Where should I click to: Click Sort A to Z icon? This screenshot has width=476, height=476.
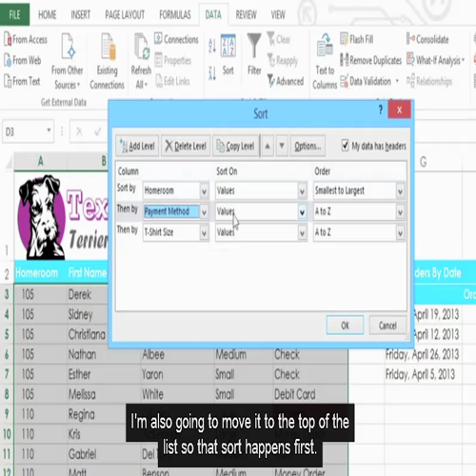[x=212, y=45]
